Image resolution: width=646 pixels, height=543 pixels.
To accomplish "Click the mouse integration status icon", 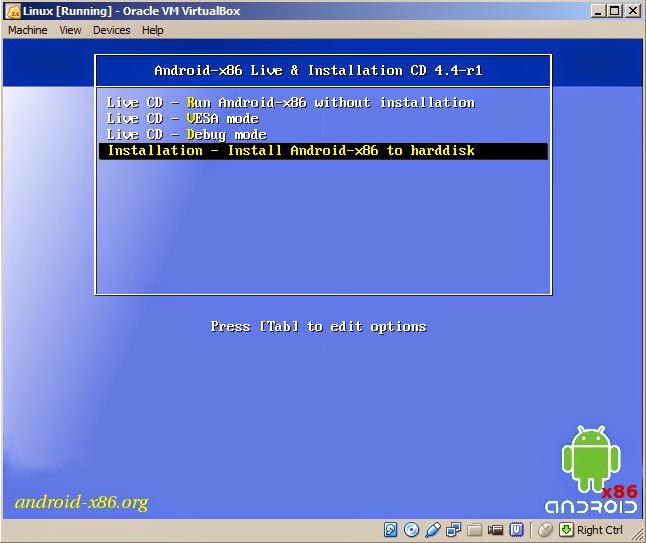I will pos(545,530).
